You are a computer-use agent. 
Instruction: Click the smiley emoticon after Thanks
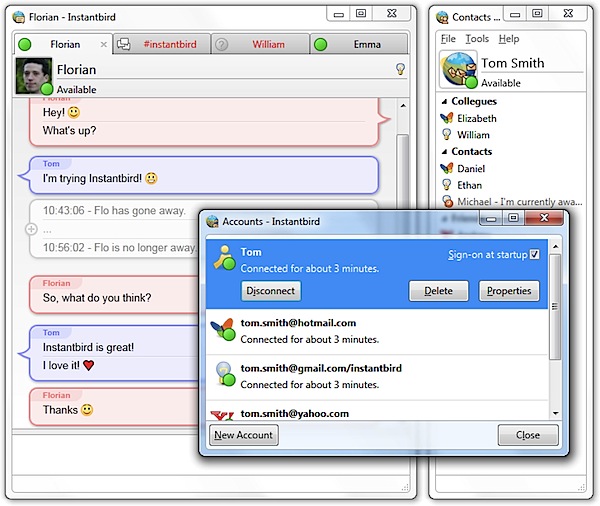coord(87,410)
